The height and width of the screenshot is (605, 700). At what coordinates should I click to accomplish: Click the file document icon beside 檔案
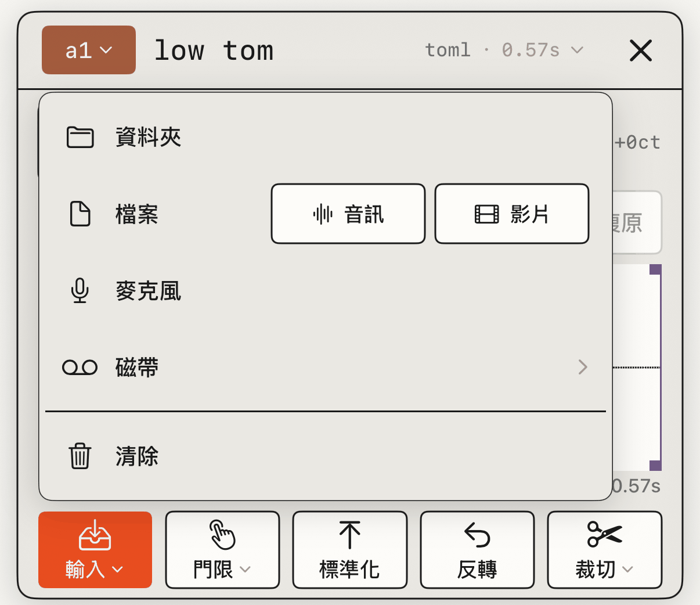coord(80,214)
